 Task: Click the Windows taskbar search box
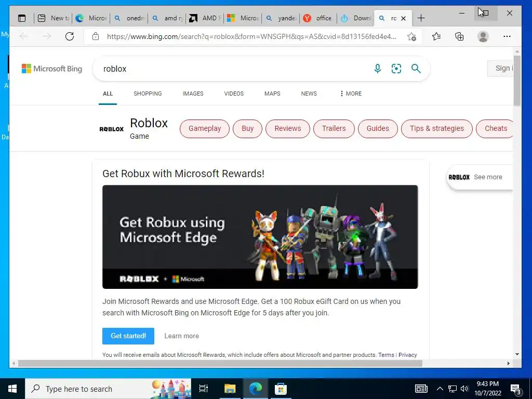[108, 389]
